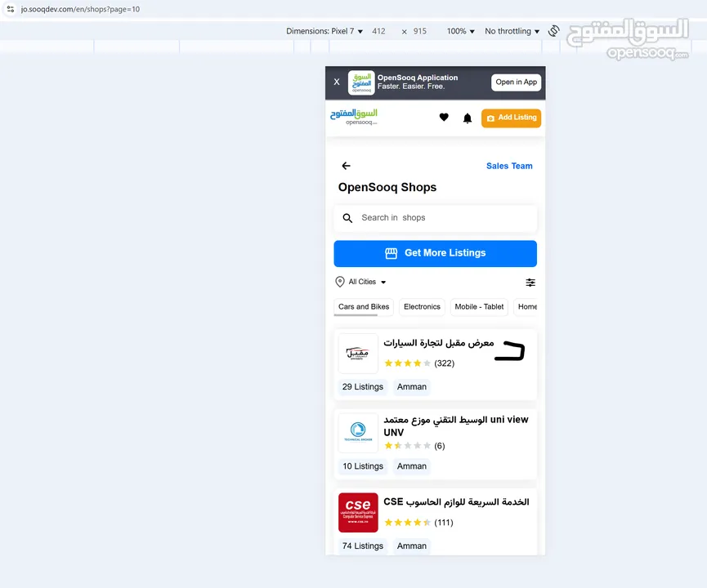Click the OpenSooq Shops heading

click(387, 188)
